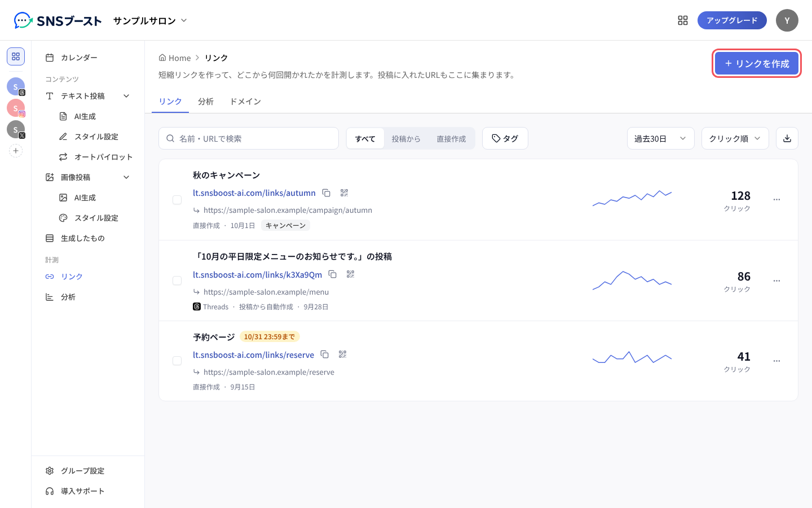Tick the checkbox for 予約ページ
Screen dimensions: 812x508
[x=177, y=361]
